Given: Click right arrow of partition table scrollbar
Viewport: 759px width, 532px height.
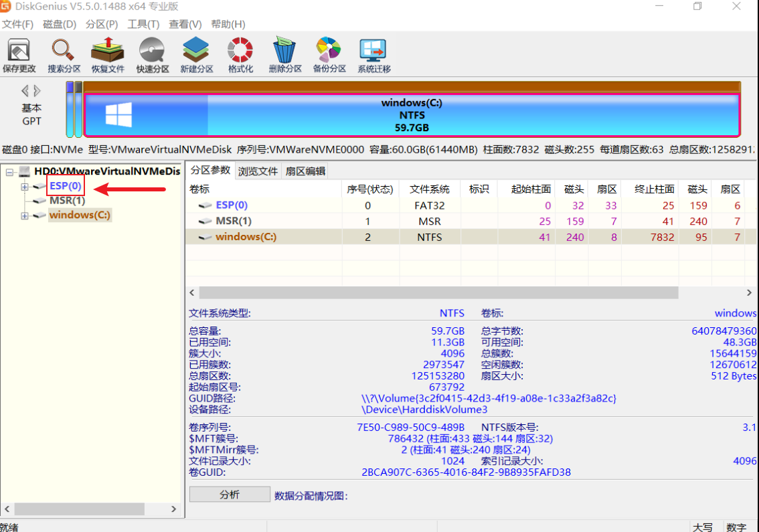Looking at the screenshot, I should point(750,293).
